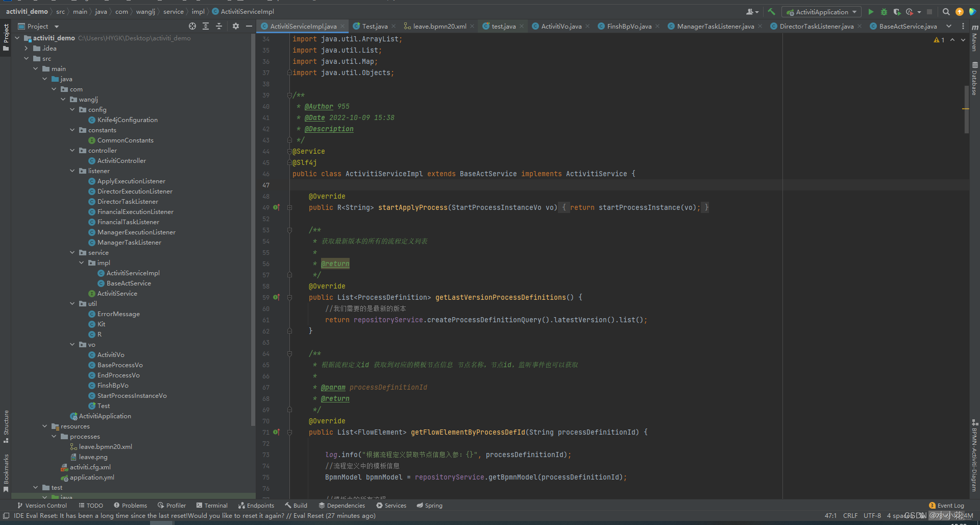Screen dimensions: 980x525
Task: Click warning indicator showing 1 warning in editor
Action: click(x=939, y=40)
